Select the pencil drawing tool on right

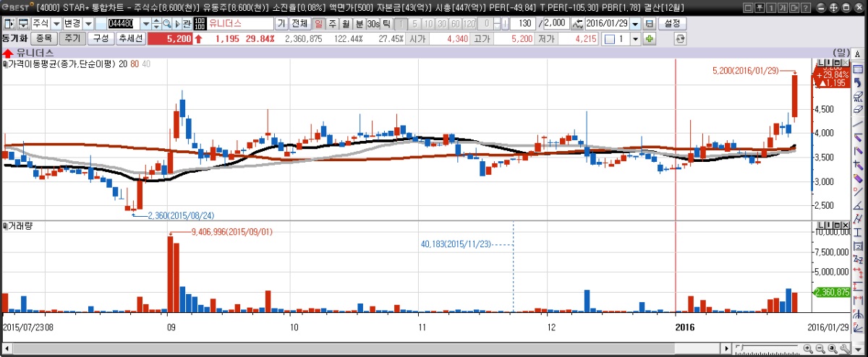tap(858, 178)
